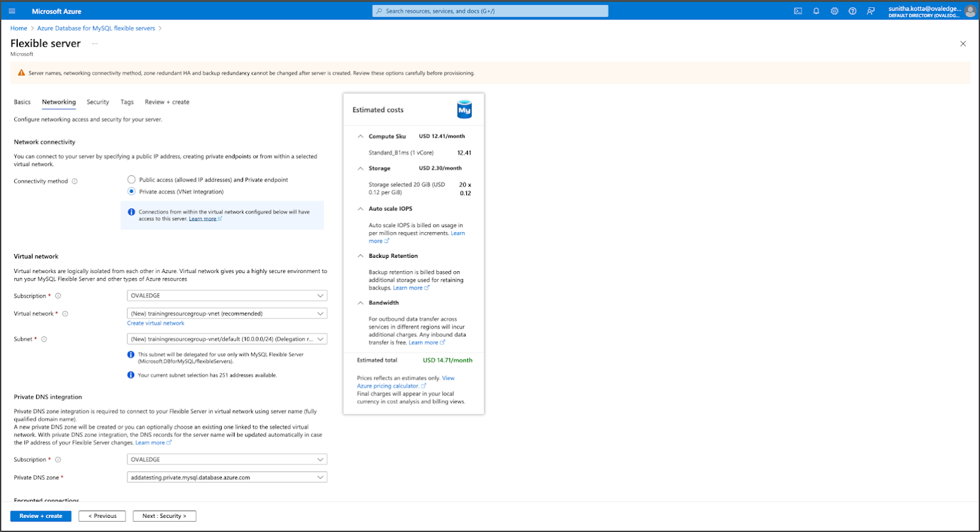Open the Virtual network dropdown
The image size is (980, 532).
[227, 313]
